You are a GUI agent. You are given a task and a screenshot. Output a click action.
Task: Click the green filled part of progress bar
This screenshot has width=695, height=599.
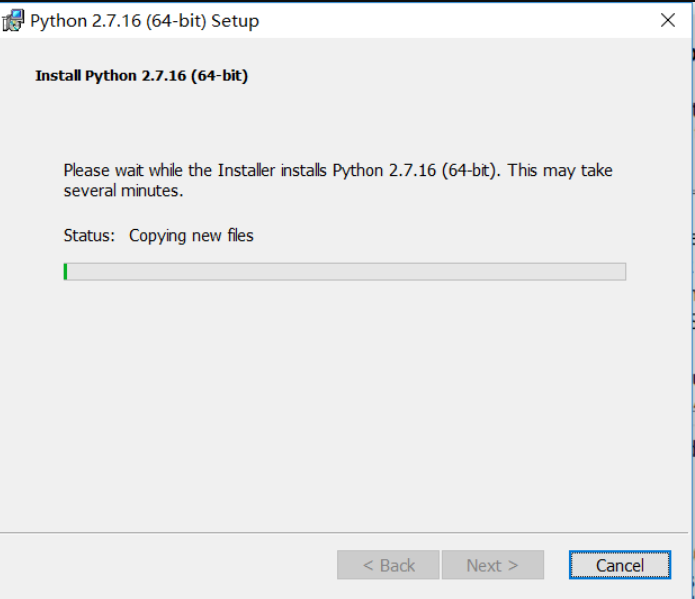point(66,271)
